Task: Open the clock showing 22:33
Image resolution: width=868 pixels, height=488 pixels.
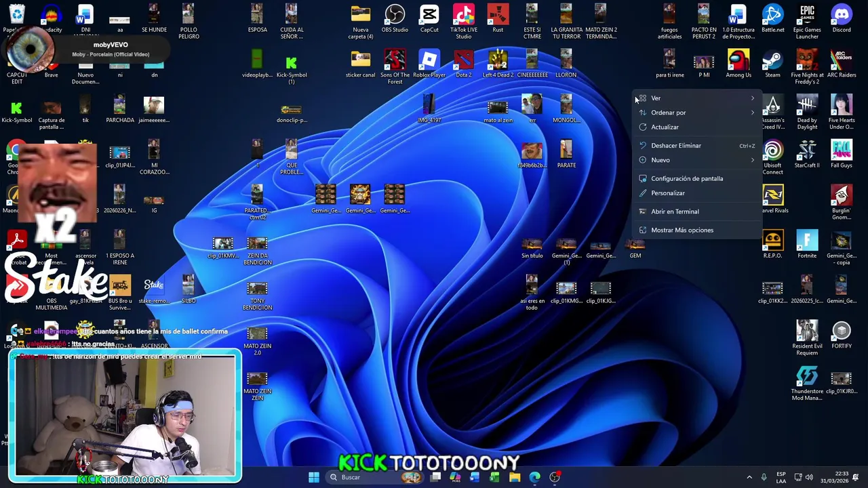Action: coord(835,477)
